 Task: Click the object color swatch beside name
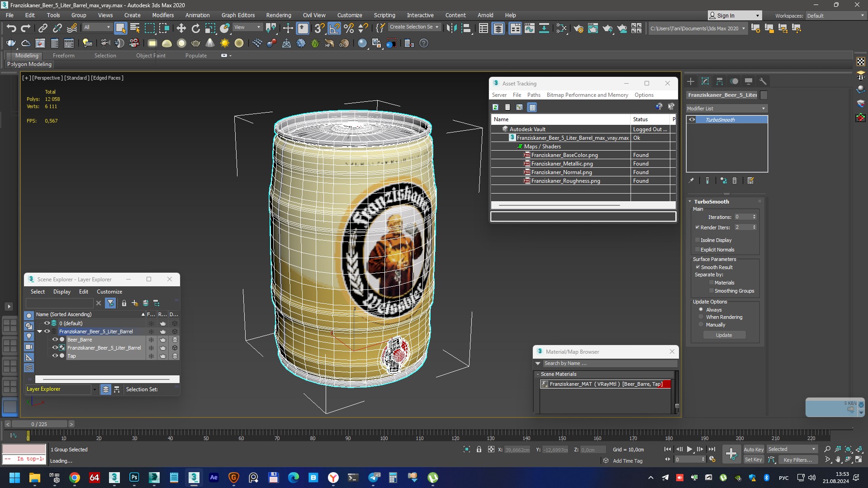[764, 95]
